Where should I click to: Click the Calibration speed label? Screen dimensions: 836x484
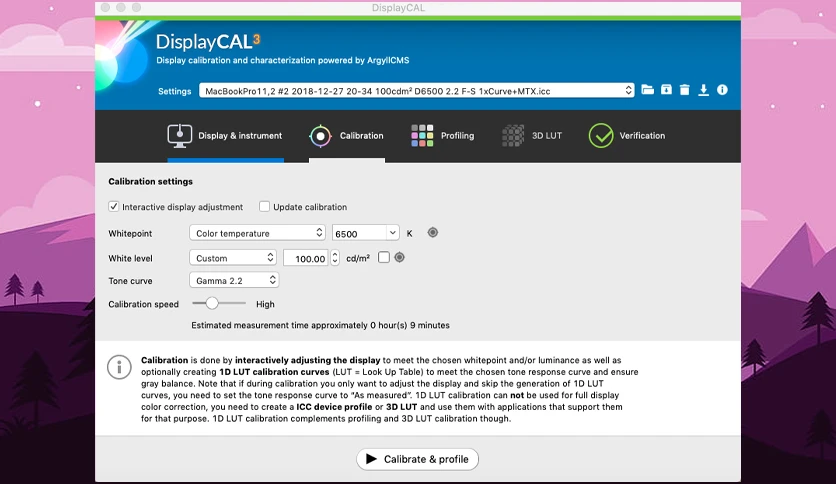tap(143, 304)
